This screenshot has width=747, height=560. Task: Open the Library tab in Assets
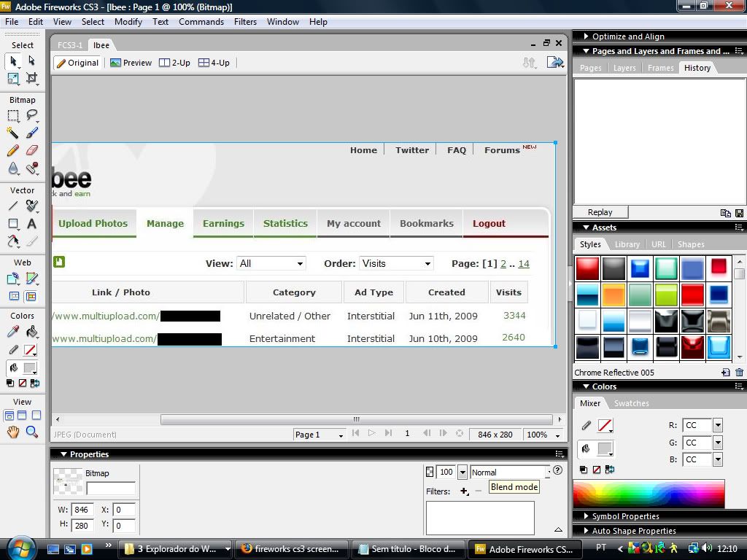pyautogui.click(x=627, y=244)
